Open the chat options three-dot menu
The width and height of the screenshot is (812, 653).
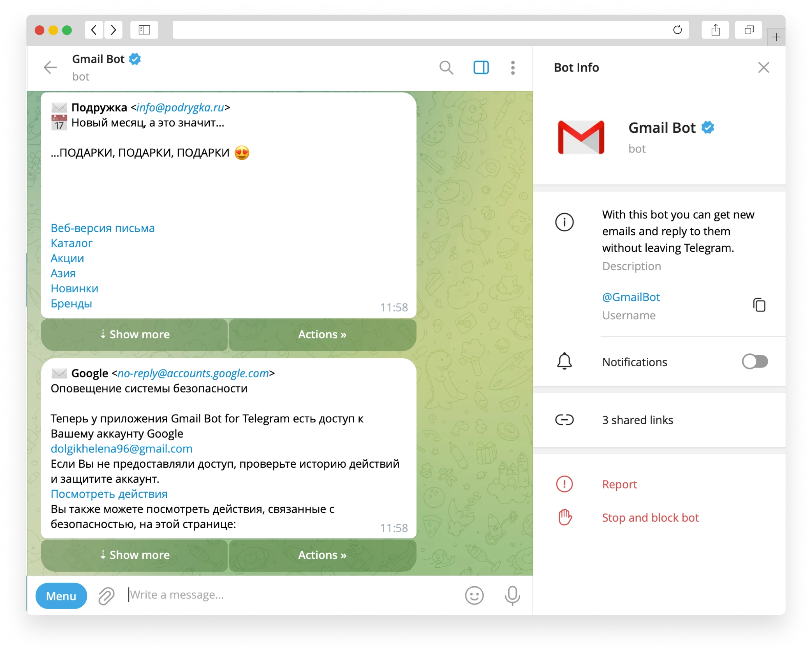point(512,68)
